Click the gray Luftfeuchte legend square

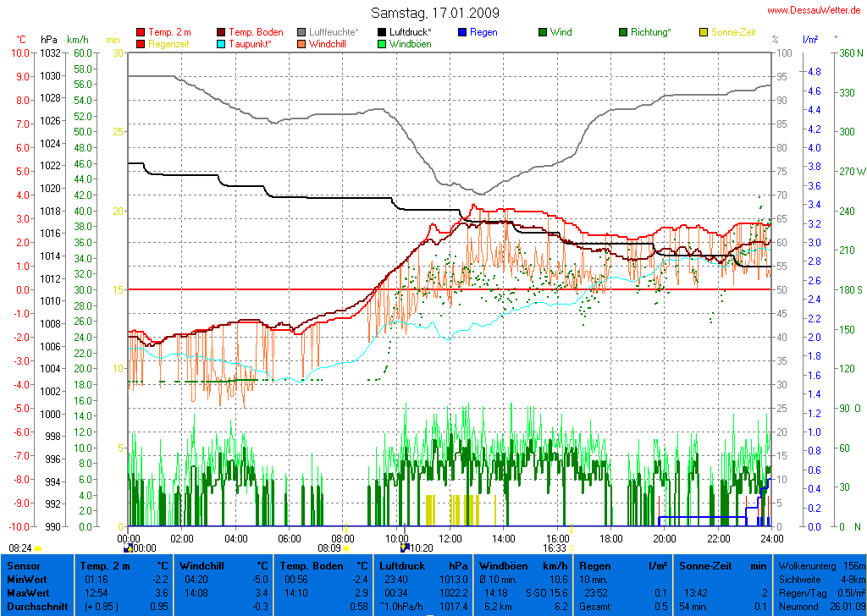pos(301,32)
